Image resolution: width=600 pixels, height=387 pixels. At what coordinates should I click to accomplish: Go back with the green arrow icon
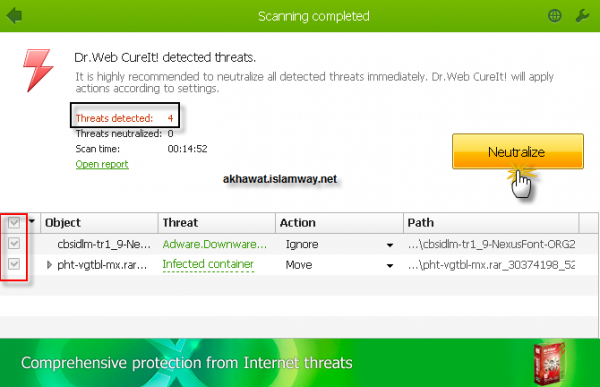14,16
